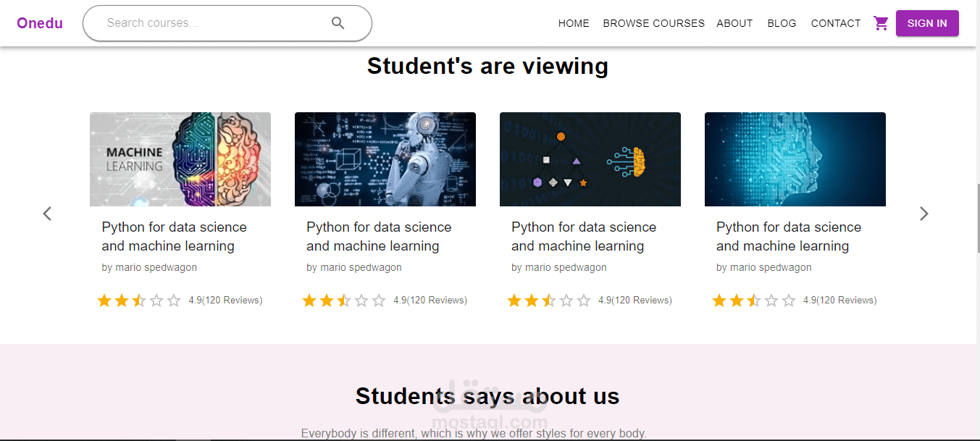Click the search magnifier icon
The height and width of the screenshot is (441, 980).
point(338,22)
